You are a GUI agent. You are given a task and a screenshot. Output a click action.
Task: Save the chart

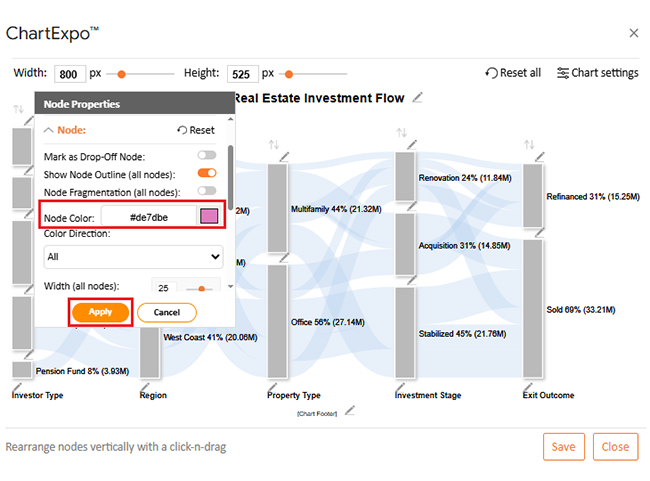564,447
